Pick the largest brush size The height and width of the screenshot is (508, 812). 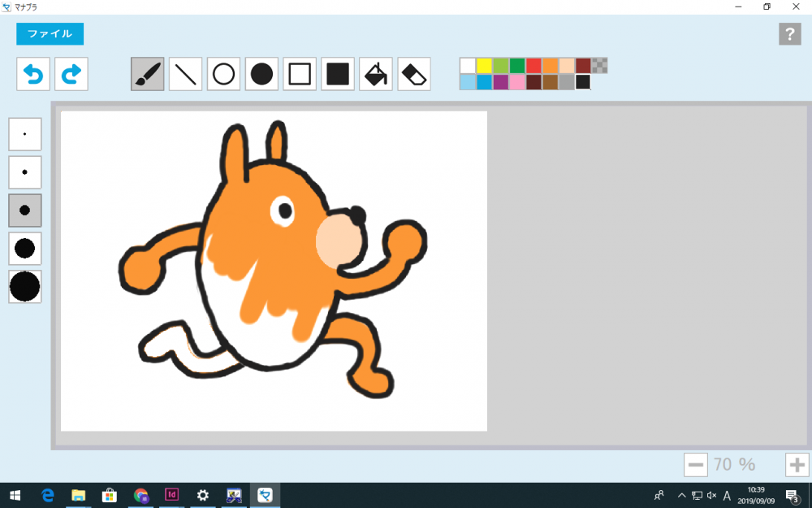pos(25,286)
